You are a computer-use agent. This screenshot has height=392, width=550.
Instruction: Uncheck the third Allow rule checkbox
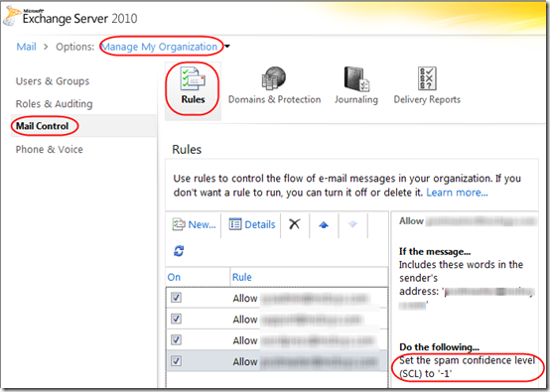[176, 339]
